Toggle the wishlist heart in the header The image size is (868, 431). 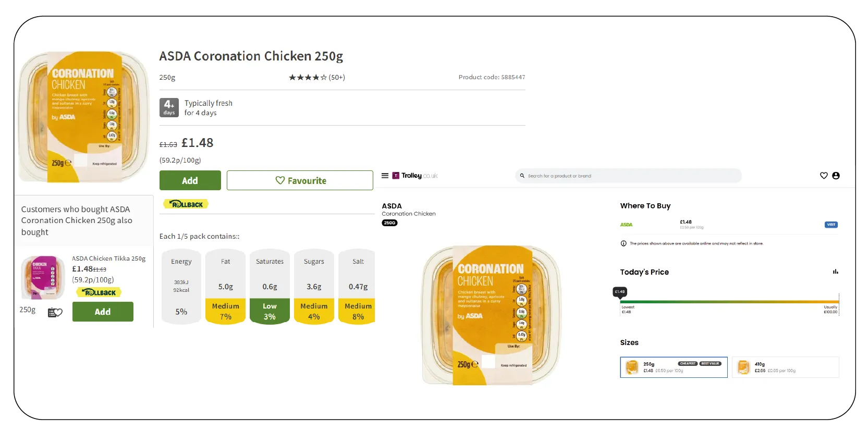824,176
